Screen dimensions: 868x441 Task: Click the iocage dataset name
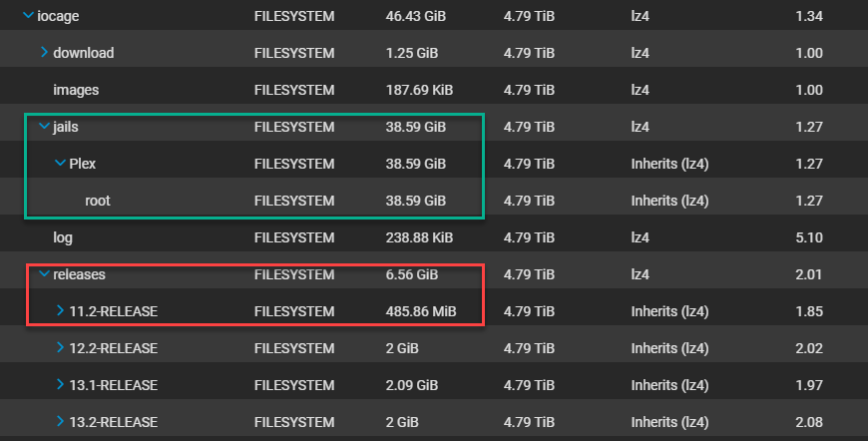point(58,16)
